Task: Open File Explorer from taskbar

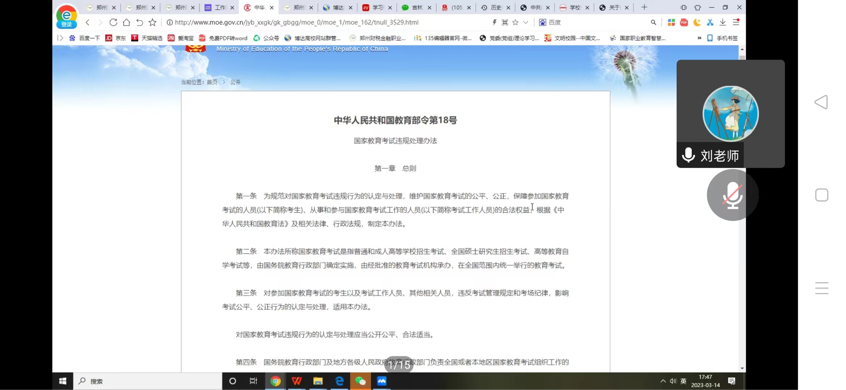Action: (318, 381)
